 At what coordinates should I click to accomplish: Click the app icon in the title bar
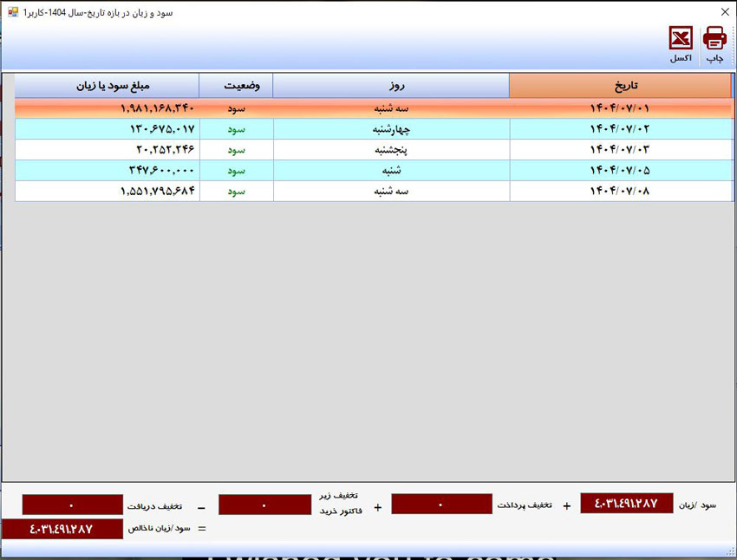tap(13, 12)
